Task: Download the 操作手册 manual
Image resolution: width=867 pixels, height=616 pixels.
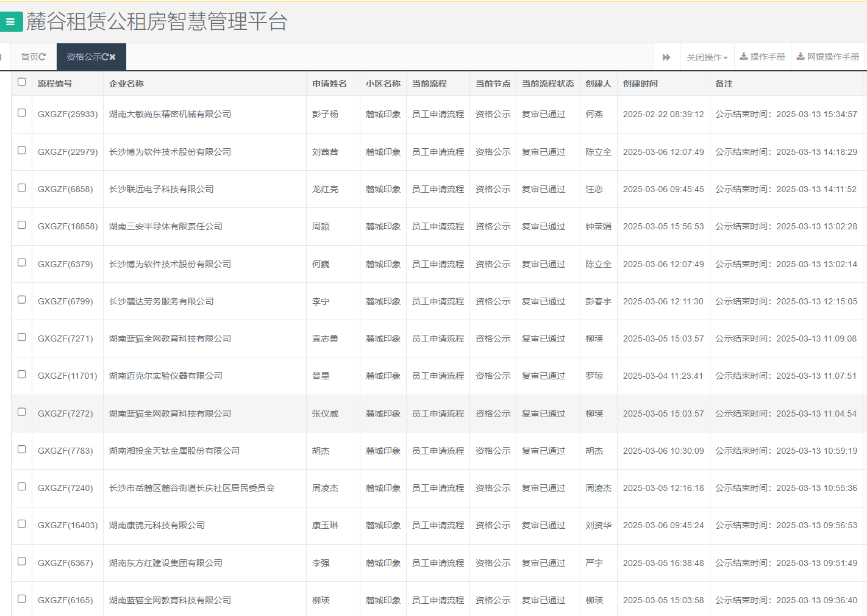Action: pos(762,57)
